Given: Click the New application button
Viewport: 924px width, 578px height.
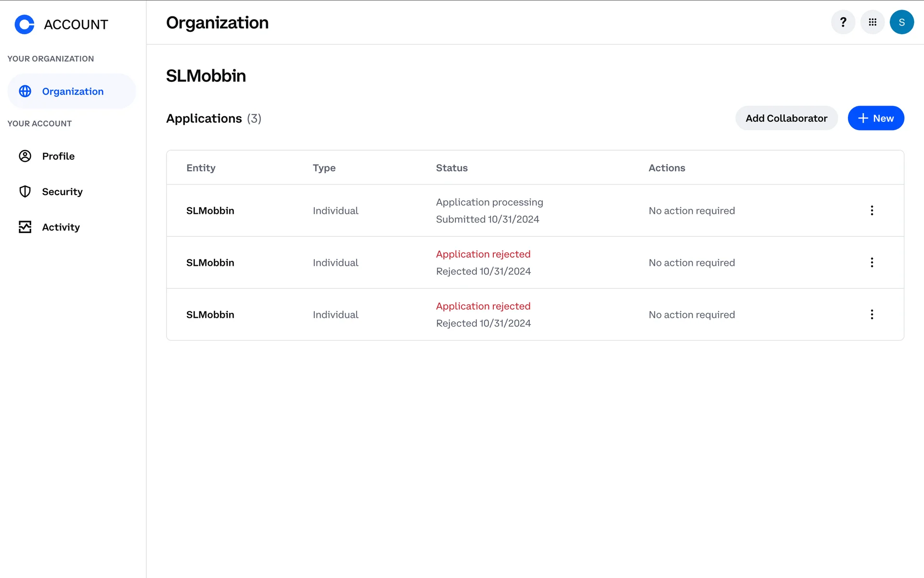Looking at the screenshot, I should [875, 118].
